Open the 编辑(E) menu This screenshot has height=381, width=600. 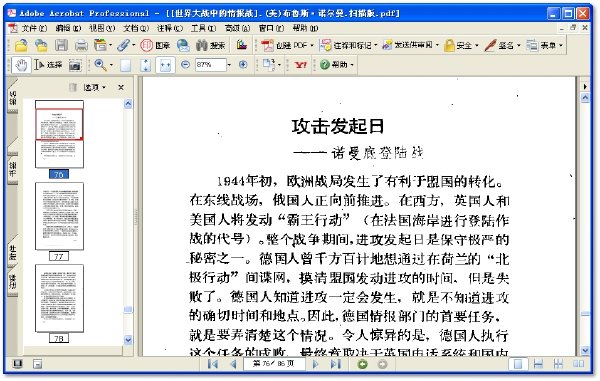68,28
